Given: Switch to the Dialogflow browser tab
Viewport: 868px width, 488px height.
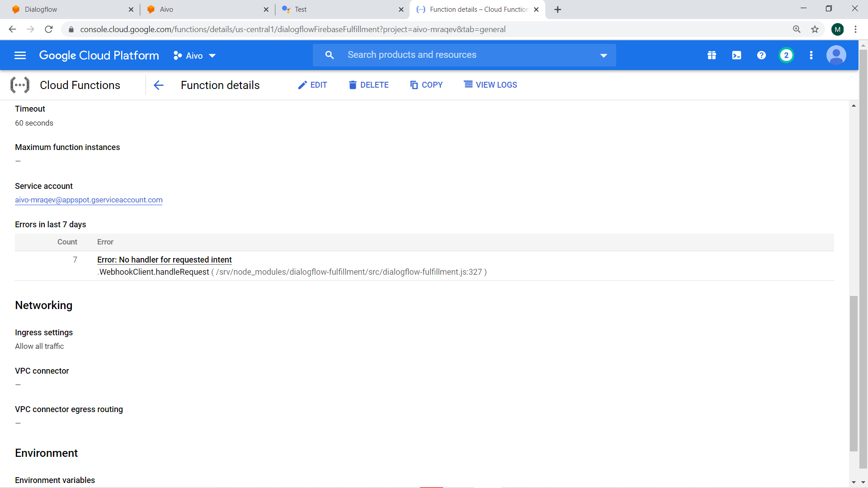Looking at the screenshot, I should pos(68,9).
